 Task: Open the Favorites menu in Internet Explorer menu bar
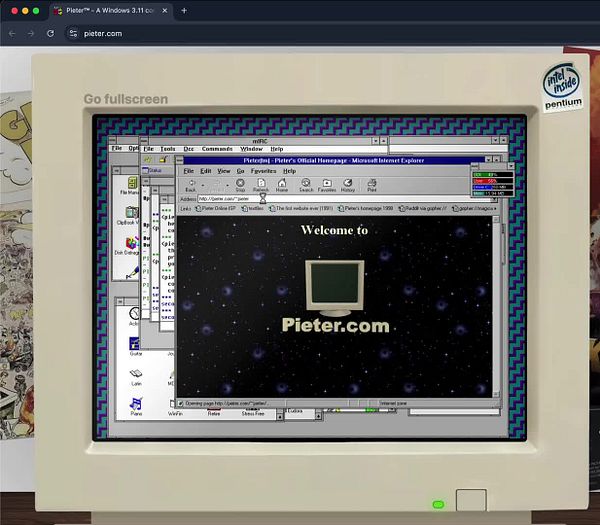tap(263, 171)
